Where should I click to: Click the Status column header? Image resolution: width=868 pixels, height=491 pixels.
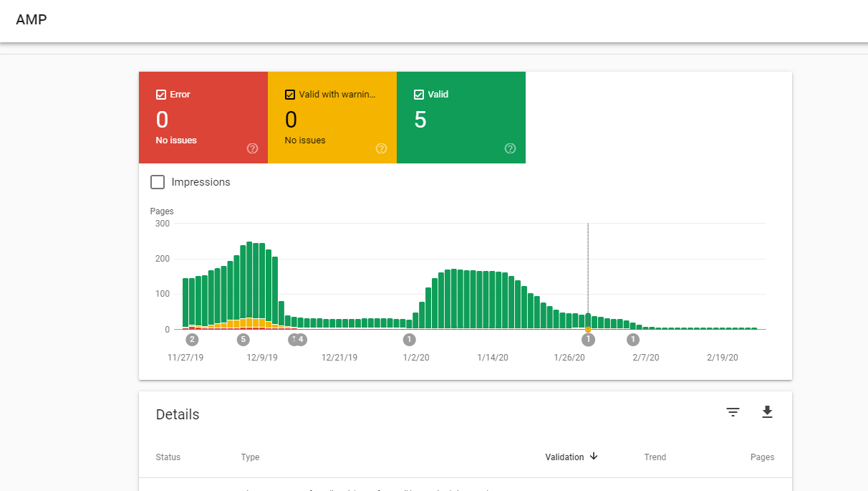168,457
